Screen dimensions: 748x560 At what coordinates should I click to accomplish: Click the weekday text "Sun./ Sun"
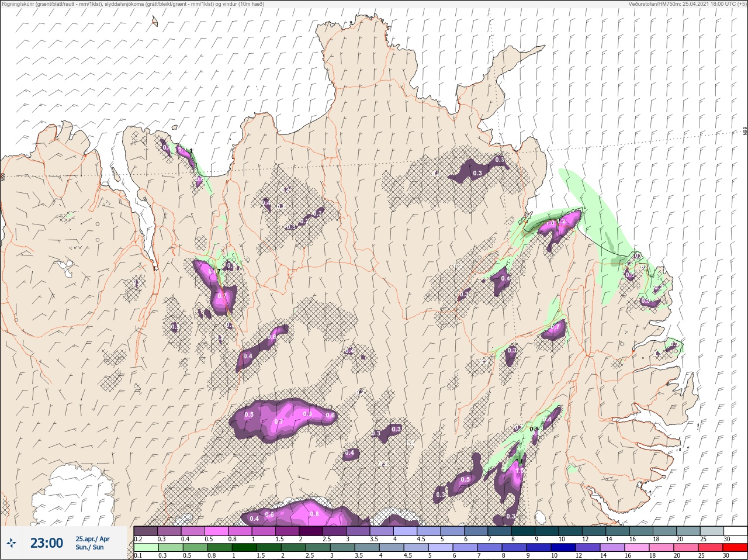coord(89,547)
